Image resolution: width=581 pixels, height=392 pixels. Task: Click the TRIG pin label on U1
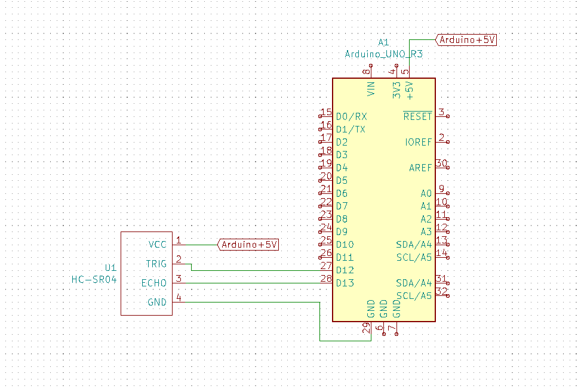(x=156, y=264)
